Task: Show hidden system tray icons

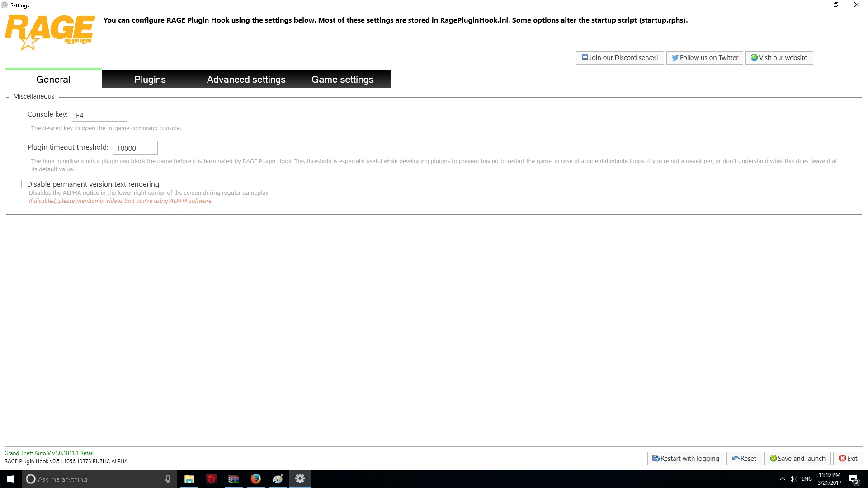Action: click(782, 479)
